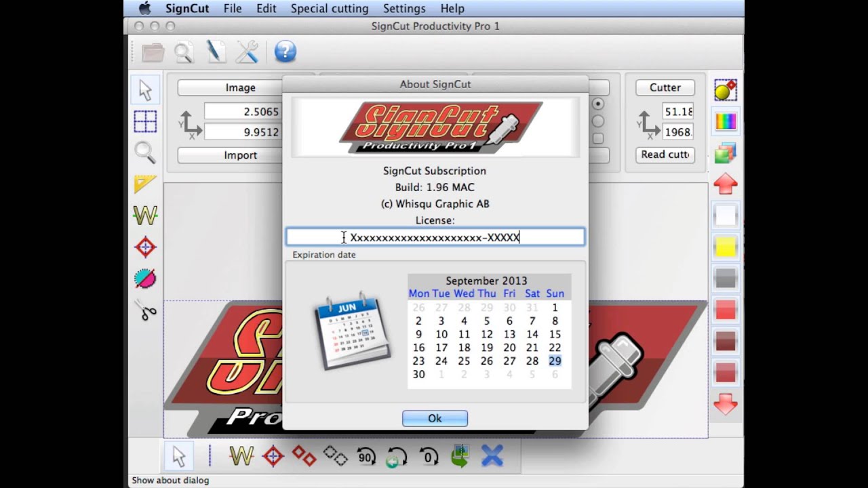Click the two red diamonds icon
The width and height of the screenshot is (868, 488).
(304, 455)
